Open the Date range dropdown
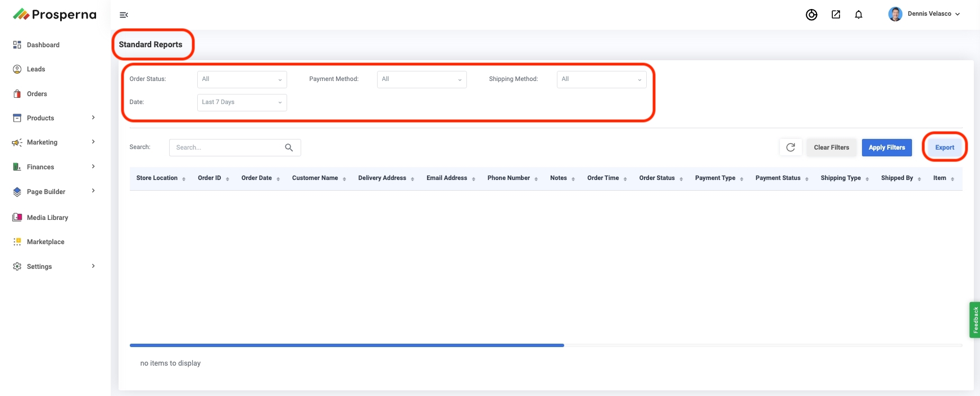Screen dimensions: 980x396 [242, 102]
